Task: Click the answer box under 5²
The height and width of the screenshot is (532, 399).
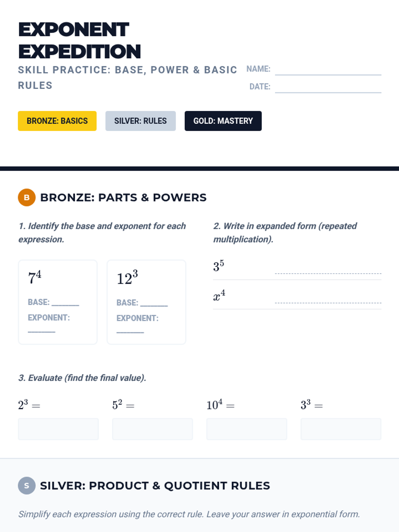Action: click(x=152, y=429)
